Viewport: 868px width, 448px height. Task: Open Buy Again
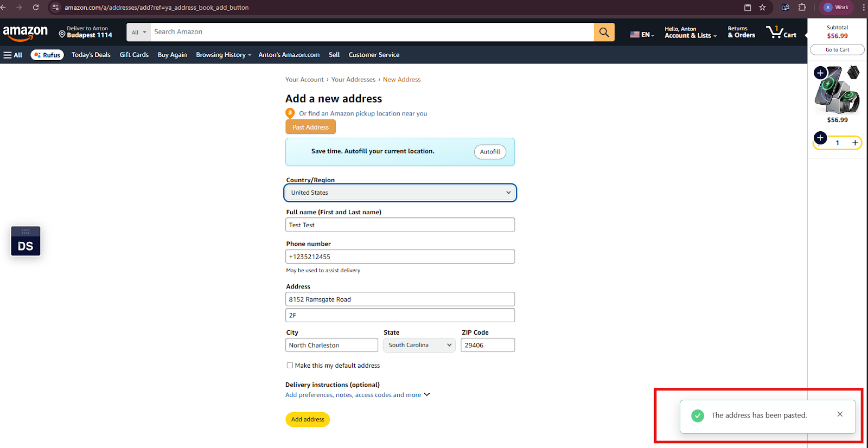[172, 55]
